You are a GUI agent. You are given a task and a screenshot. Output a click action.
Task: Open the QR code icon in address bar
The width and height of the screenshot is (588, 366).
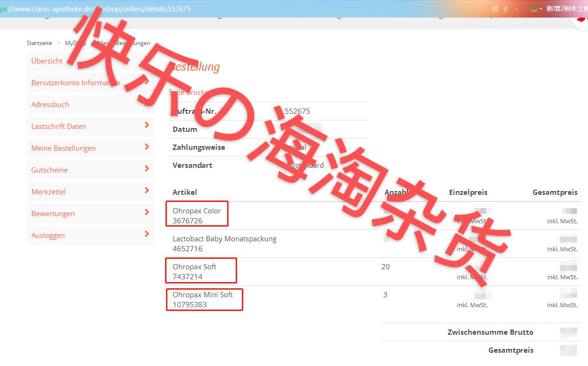pos(496,9)
